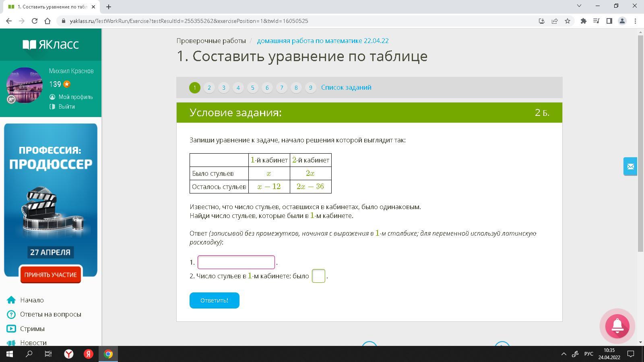
Task: Focus the equation answer field
Action: pos(236,262)
